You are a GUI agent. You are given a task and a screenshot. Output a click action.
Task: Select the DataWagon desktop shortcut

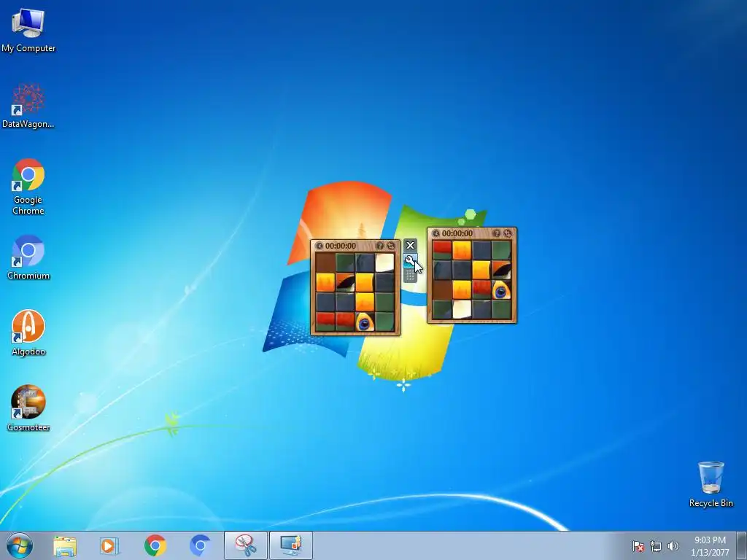point(28,106)
